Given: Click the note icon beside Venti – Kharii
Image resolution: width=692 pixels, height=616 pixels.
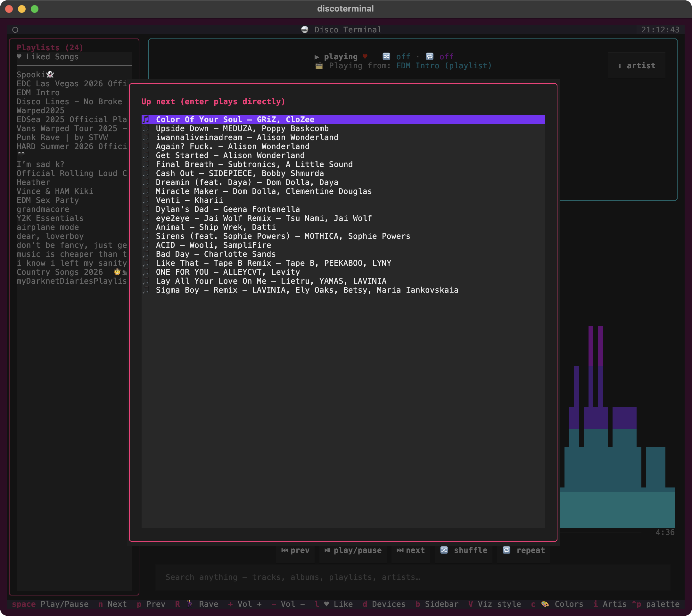Looking at the screenshot, I should 146,200.
